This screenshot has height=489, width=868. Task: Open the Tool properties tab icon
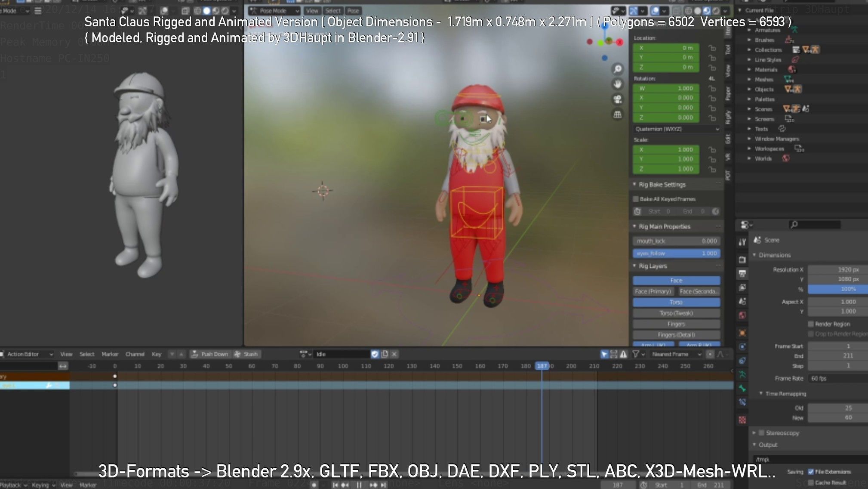[742, 242]
